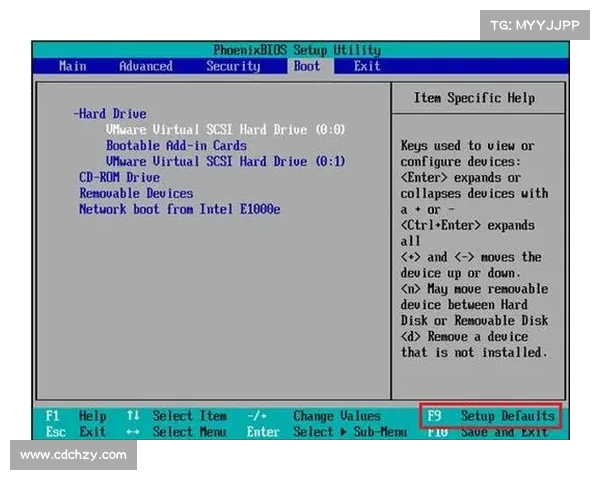Select Network boot from Intel E1000e

(x=179, y=209)
